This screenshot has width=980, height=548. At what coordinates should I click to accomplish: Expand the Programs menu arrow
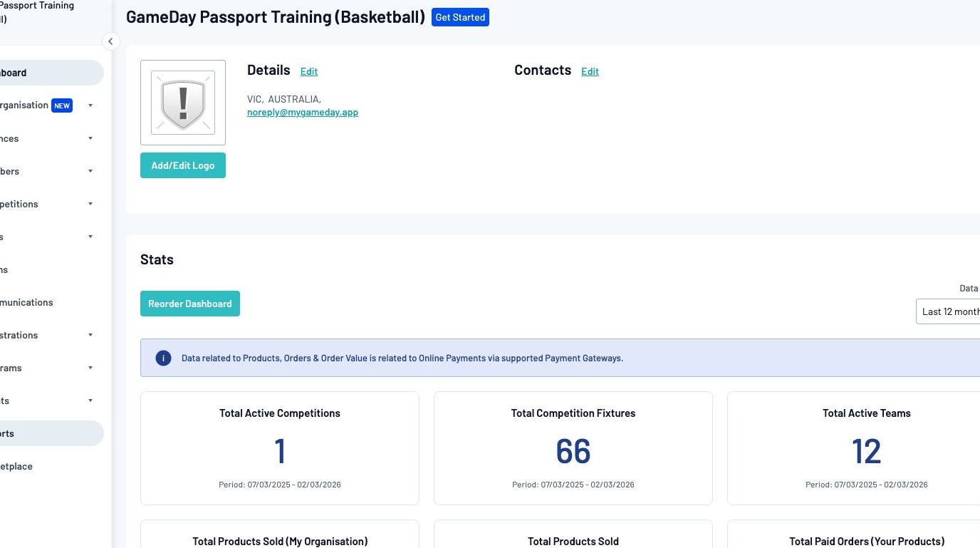tap(90, 368)
